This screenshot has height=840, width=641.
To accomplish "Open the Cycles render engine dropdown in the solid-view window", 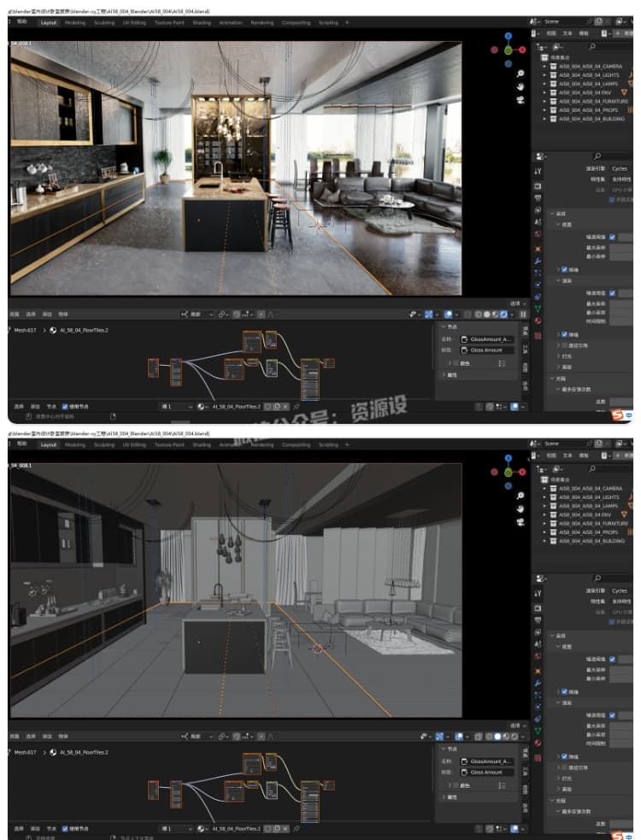I will pyautogui.click(x=620, y=590).
